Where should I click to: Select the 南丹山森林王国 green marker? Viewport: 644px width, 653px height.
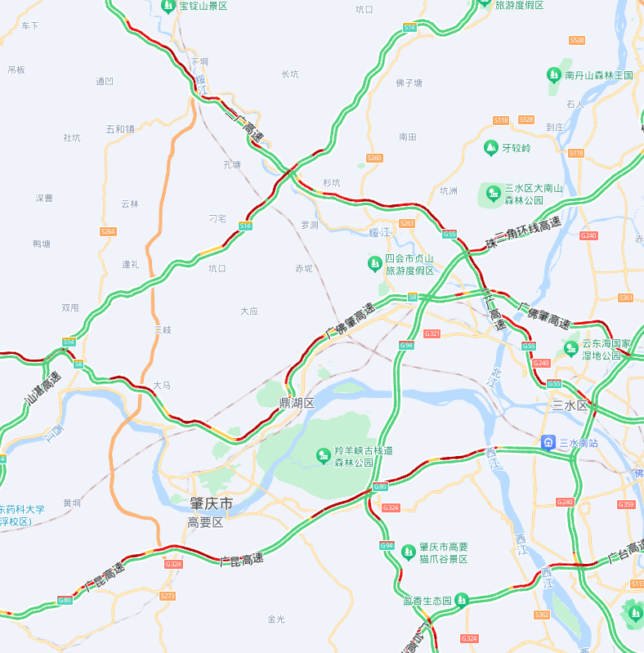[x=553, y=75]
